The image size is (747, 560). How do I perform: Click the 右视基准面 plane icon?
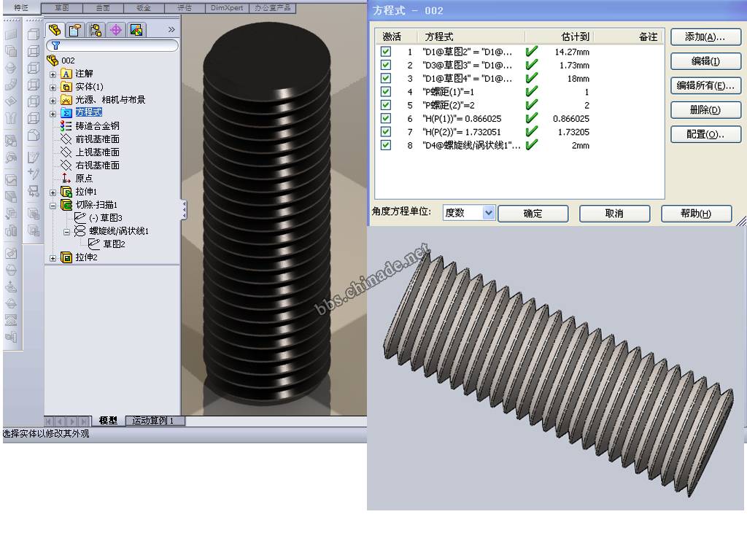click(x=66, y=166)
